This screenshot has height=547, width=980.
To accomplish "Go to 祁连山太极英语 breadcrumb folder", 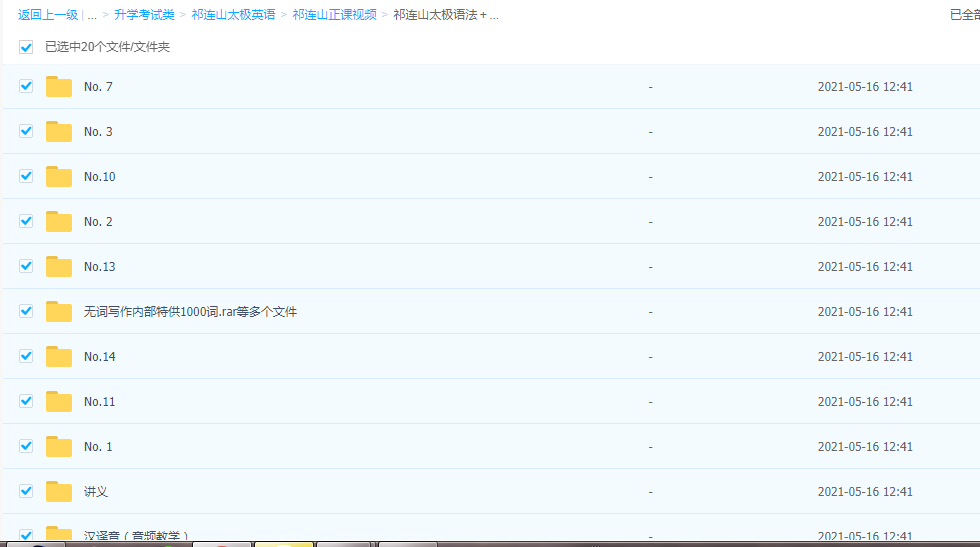I will click(x=233, y=15).
